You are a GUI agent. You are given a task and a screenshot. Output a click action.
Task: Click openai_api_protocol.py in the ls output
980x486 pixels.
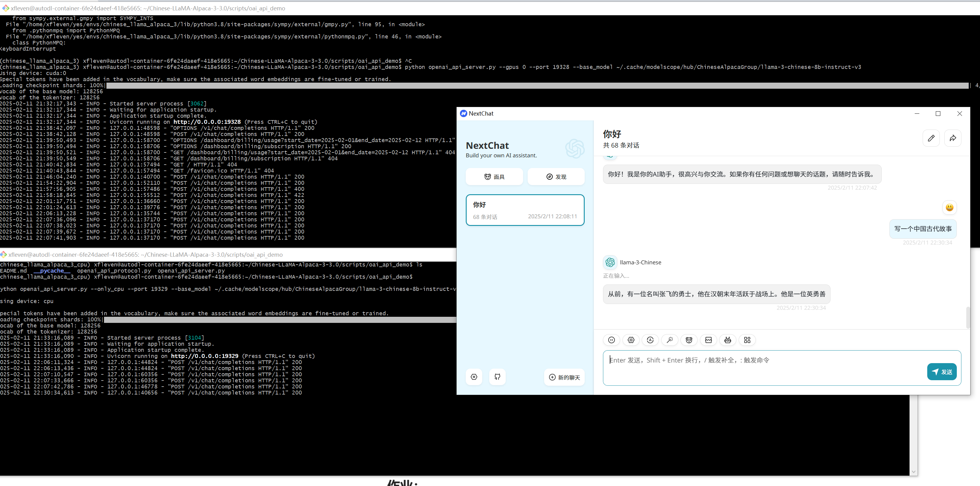pyautogui.click(x=114, y=271)
